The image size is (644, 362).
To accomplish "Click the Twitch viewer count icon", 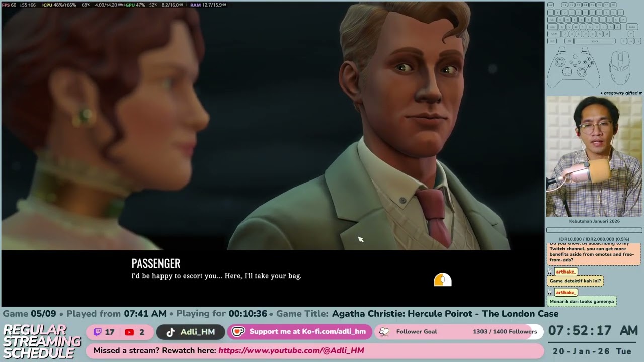I will [x=98, y=332].
